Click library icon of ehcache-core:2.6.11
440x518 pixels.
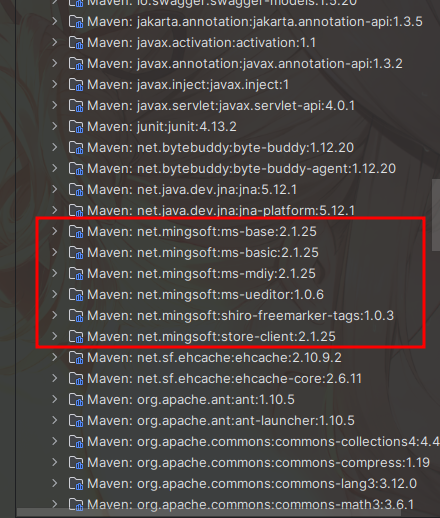pos(76,379)
